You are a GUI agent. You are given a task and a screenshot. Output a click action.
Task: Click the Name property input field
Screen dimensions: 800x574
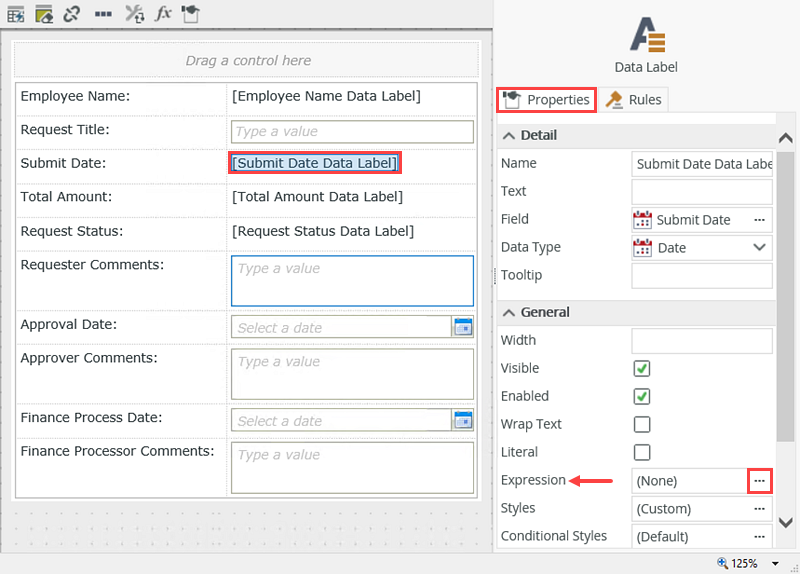(x=702, y=164)
